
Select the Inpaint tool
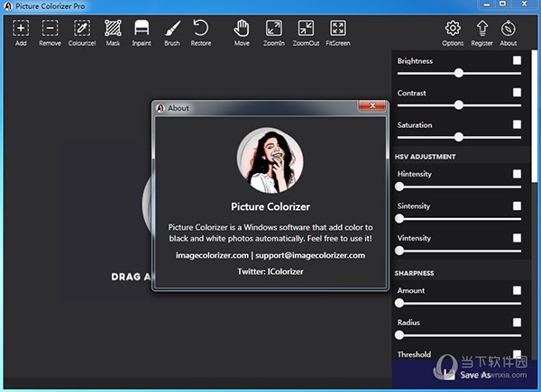[x=142, y=32]
